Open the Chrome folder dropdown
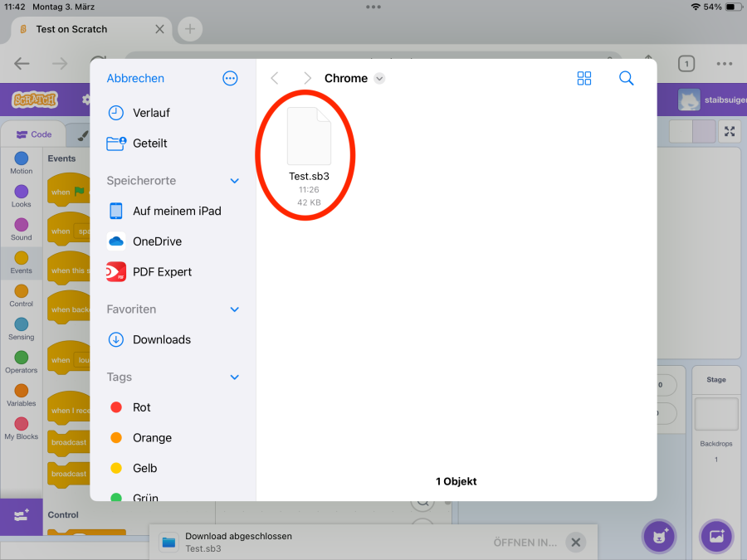This screenshot has width=747, height=560. [379, 79]
